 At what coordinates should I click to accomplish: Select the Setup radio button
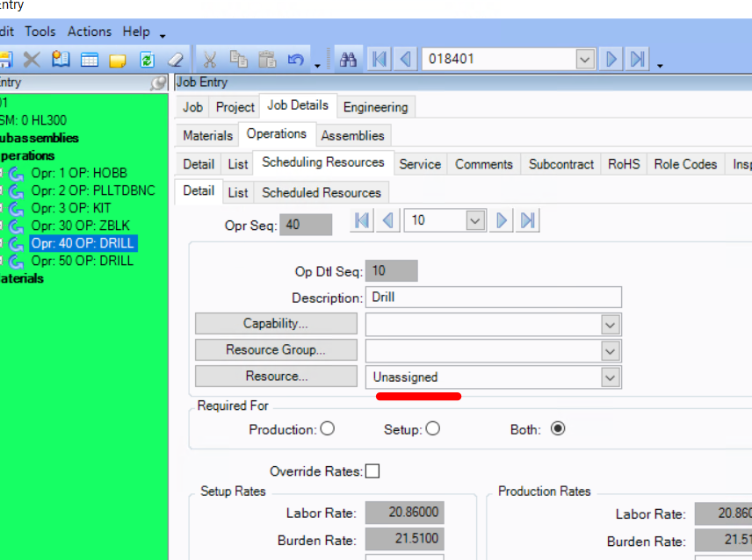pos(432,428)
